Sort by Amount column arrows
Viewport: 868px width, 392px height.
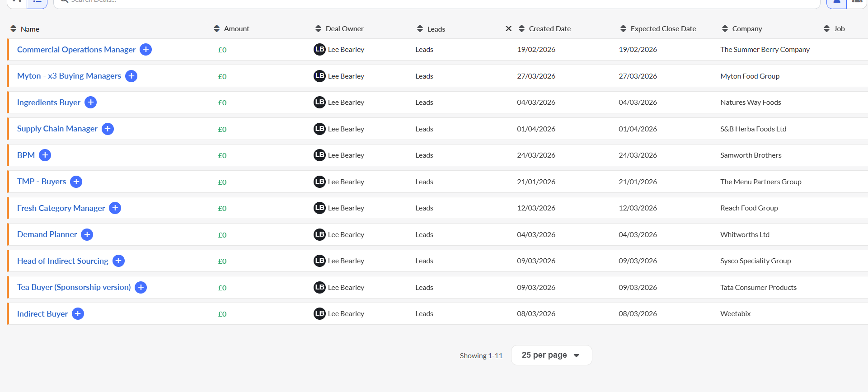click(x=216, y=28)
